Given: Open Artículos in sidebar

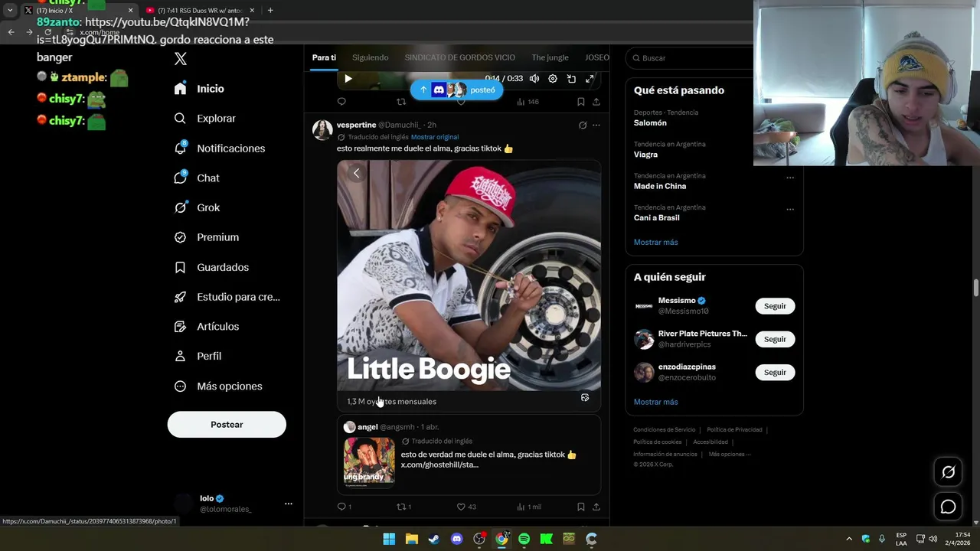Looking at the screenshot, I should [206, 327].
